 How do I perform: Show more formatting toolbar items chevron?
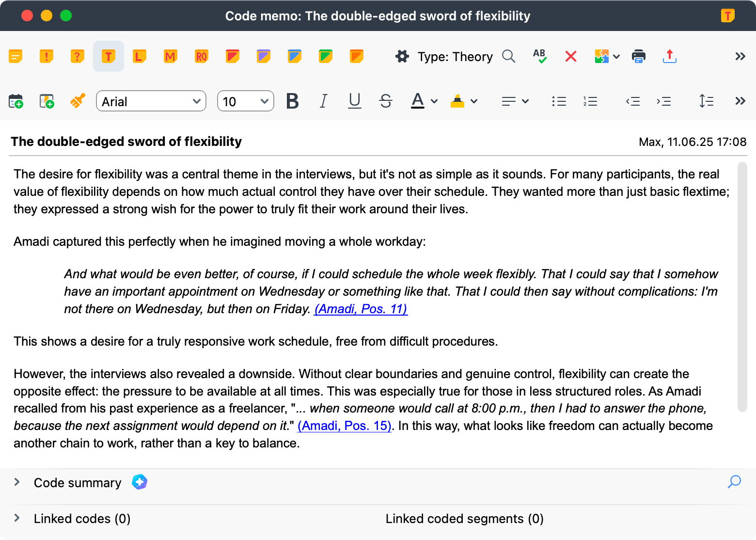(740, 101)
